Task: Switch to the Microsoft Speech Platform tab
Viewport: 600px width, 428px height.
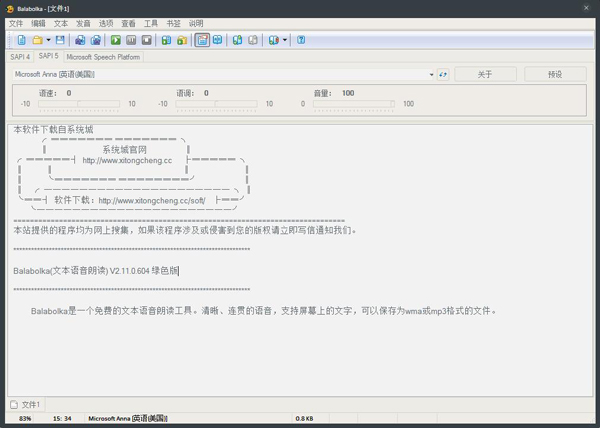Action: (103, 57)
